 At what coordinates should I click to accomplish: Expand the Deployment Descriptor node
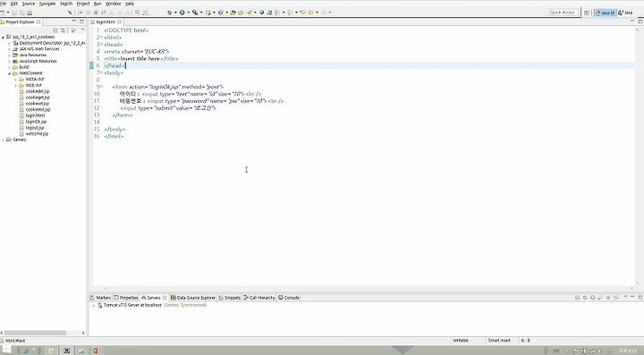point(10,43)
